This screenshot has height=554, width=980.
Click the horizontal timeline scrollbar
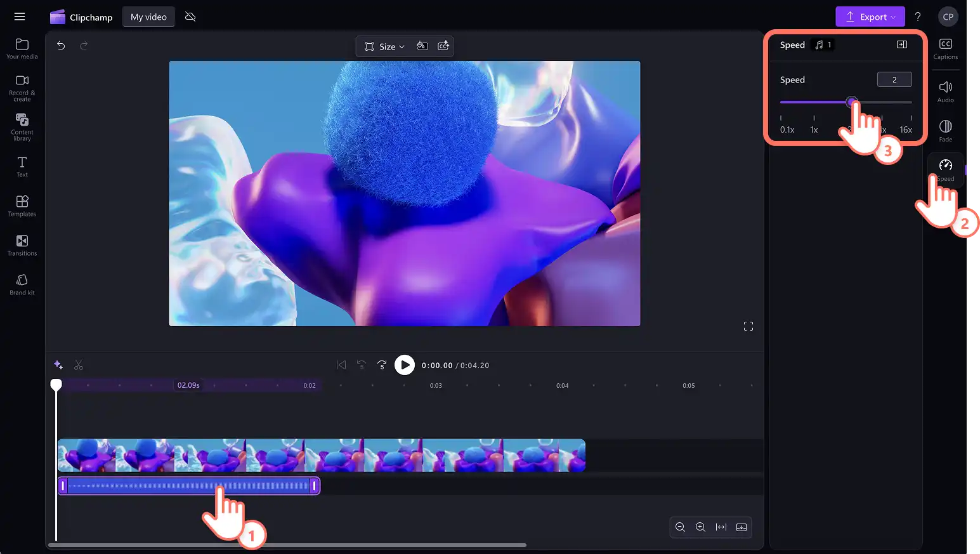pyautogui.click(x=287, y=545)
